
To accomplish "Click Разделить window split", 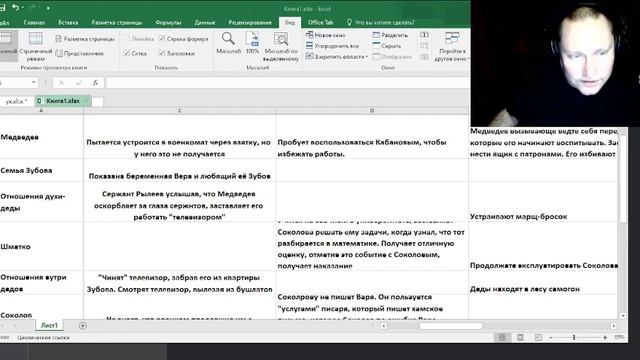I will click(390, 35).
